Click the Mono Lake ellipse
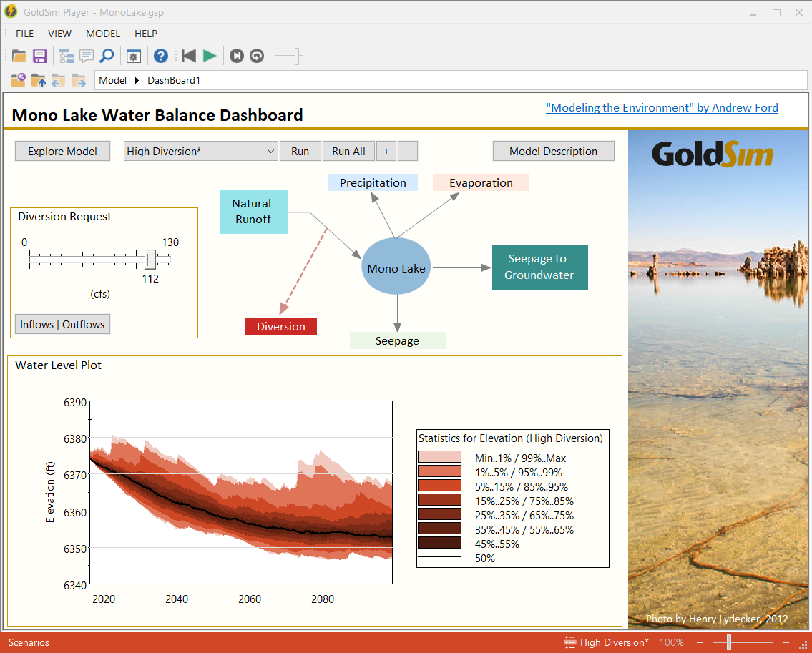 click(x=396, y=266)
